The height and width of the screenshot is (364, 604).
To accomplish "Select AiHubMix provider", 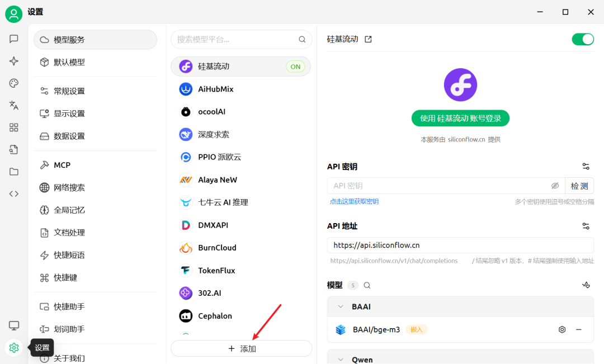I will (240, 89).
